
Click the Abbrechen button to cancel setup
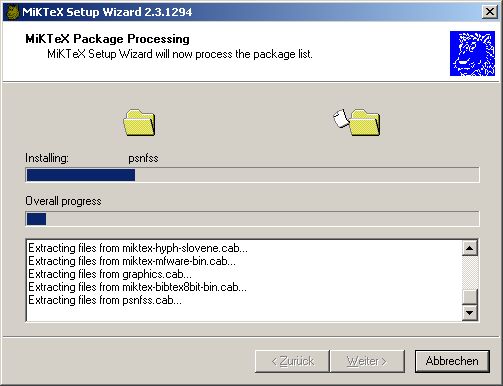(452, 361)
